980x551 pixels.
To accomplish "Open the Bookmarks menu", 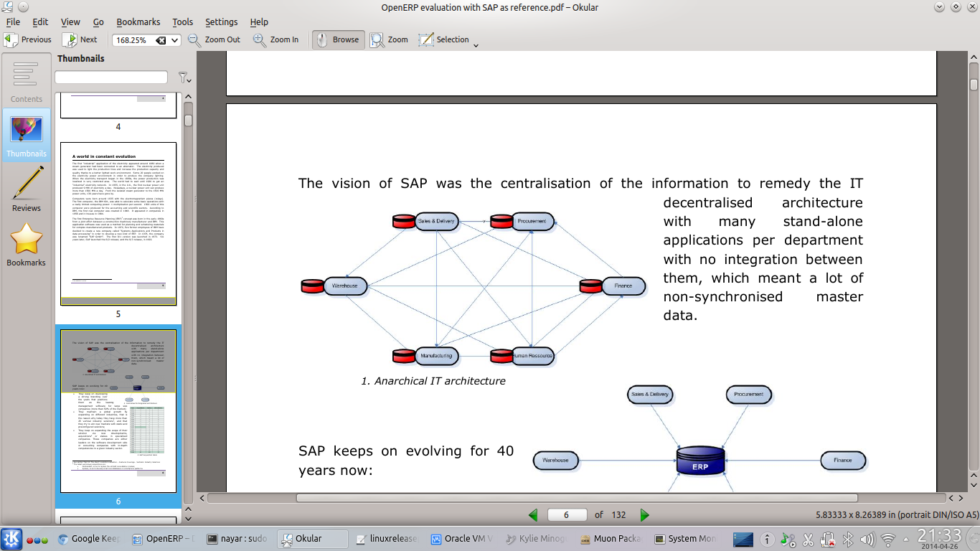I will (138, 22).
